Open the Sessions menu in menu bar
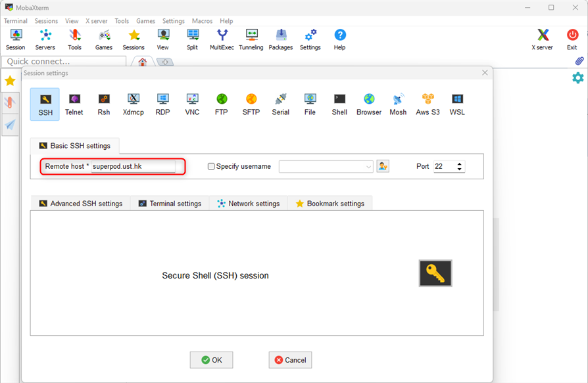 click(x=46, y=21)
